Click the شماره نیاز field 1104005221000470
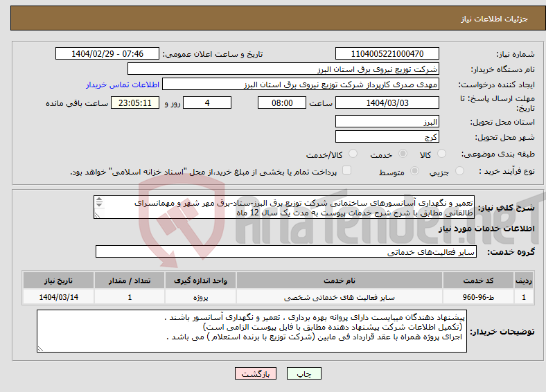The height and width of the screenshot is (392, 546). (x=387, y=53)
